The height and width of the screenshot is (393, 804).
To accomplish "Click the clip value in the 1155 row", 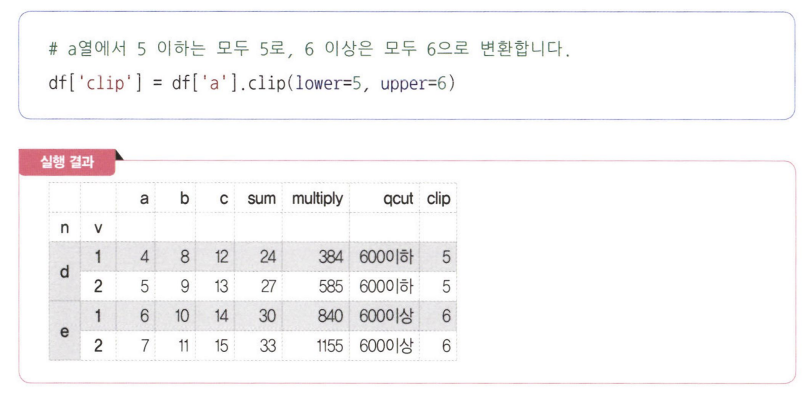I will pyautogui.click(x=438, y=346).
